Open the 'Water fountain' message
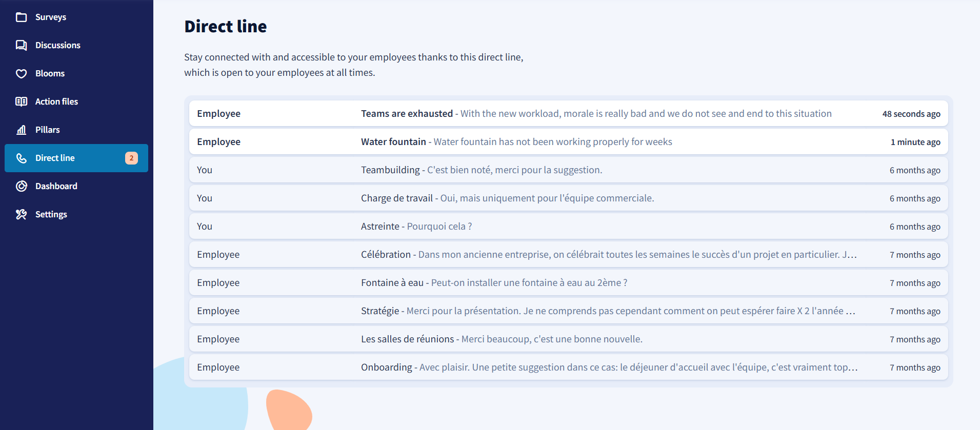 coord(568,141)
